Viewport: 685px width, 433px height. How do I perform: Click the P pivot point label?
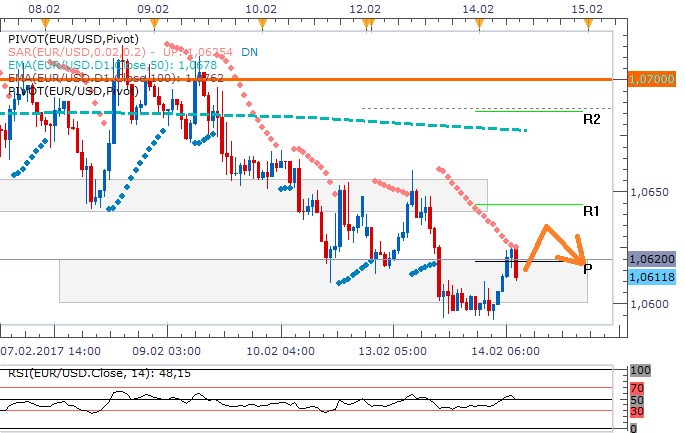pos(587,268)
